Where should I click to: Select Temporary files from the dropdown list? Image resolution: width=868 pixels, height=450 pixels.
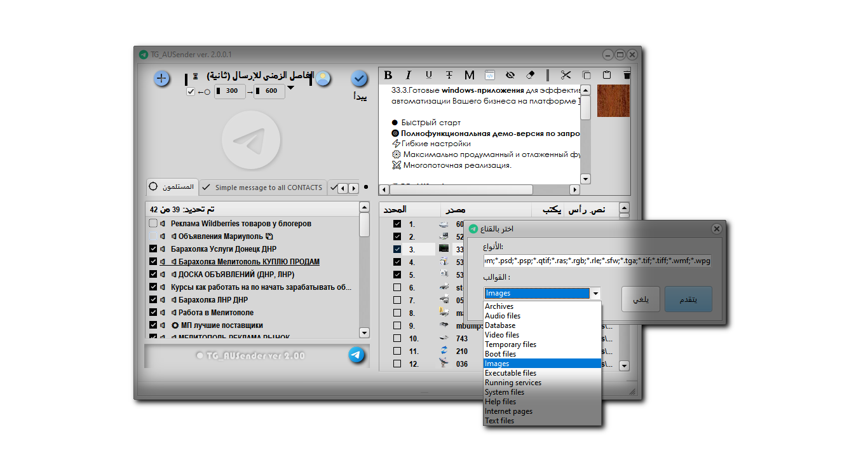(x=542, y=344)
